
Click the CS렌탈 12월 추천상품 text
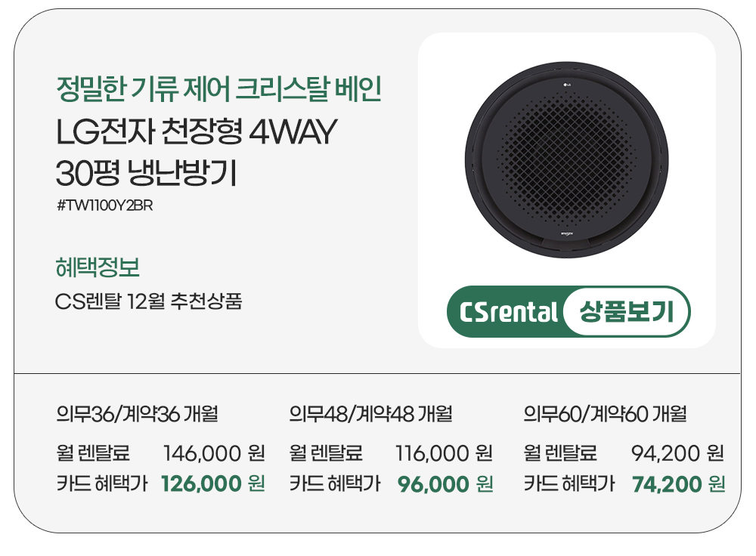coord(149,303)
